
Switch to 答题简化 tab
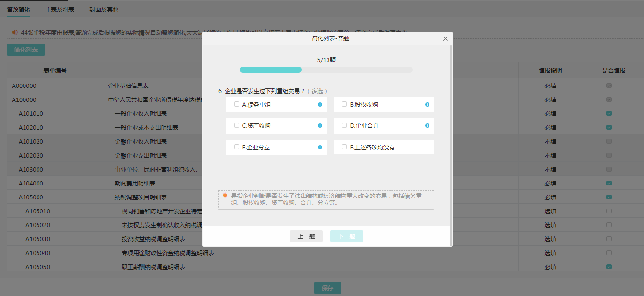18,10
